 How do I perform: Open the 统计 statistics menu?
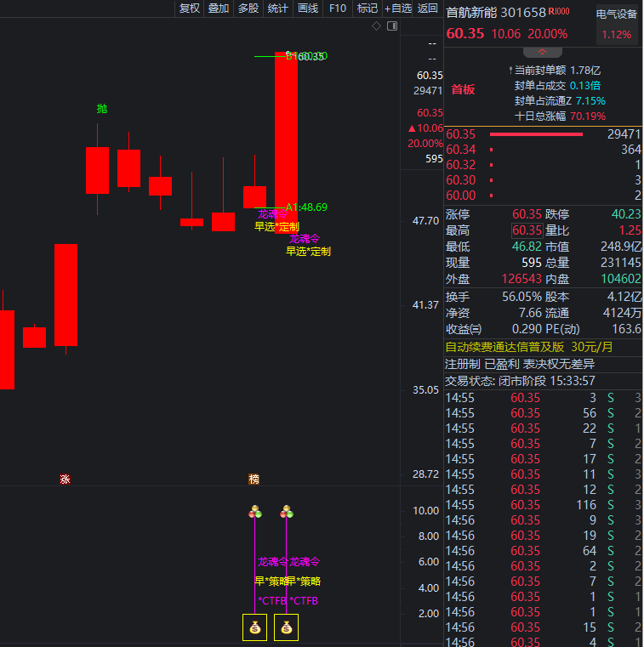coord(278,9)
